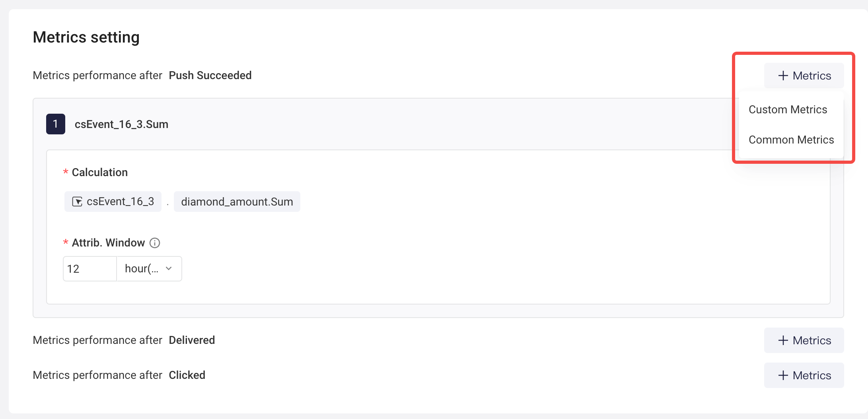Screen dimensions: 868x419
Task: Click the plus icon for Push Succeeded metrics
Action: 783,76
